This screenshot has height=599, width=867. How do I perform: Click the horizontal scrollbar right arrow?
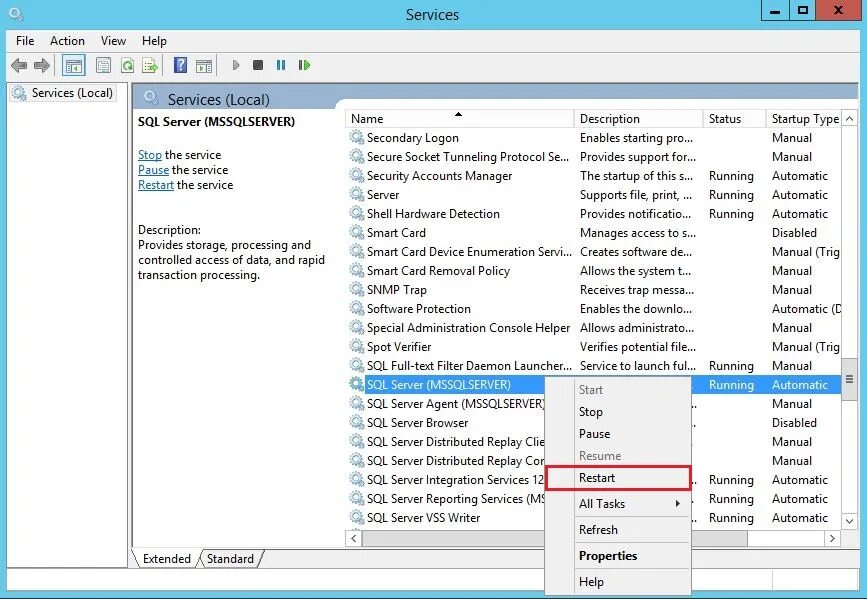coord(832,538)
